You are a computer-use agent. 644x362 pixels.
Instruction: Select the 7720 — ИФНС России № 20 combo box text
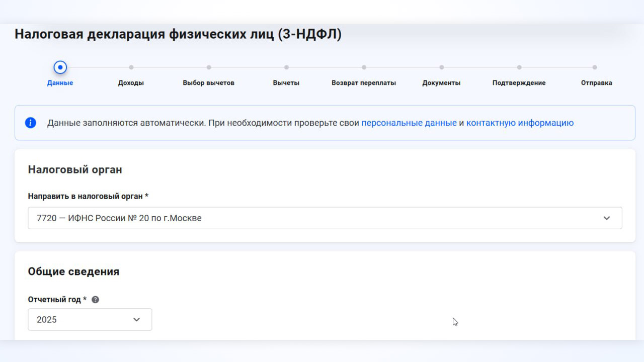[x=119, y=218]
